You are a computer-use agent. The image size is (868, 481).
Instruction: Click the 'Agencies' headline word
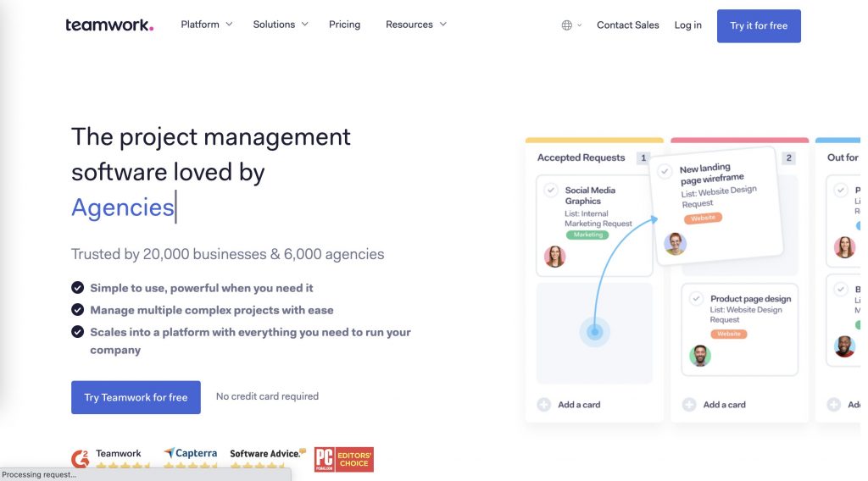pyautogui.click(x=123, y=207)
